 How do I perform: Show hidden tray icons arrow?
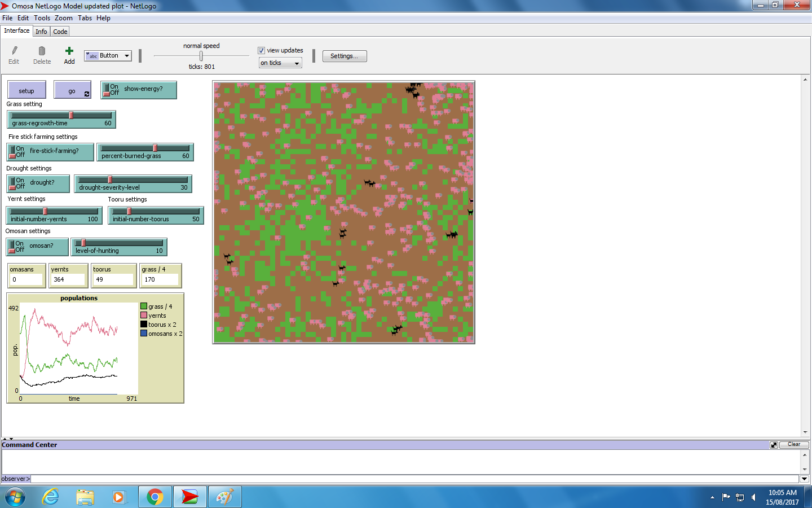(712, 497)
